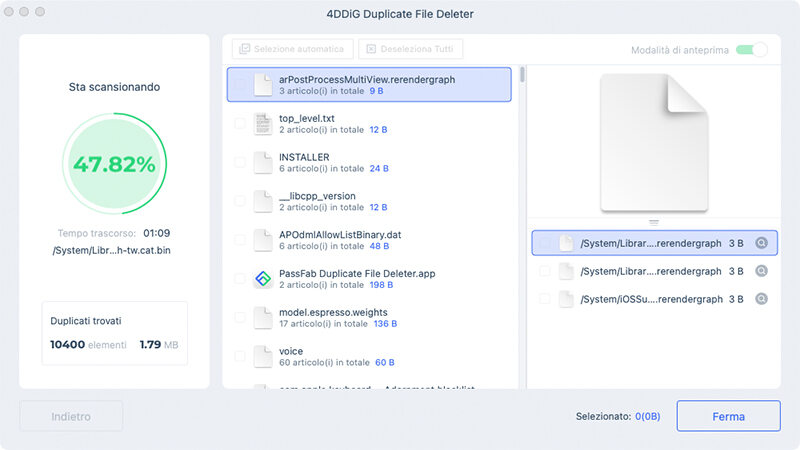
Task: Click the duplicate list vertical scrollbar
Action: pos(522,76)
